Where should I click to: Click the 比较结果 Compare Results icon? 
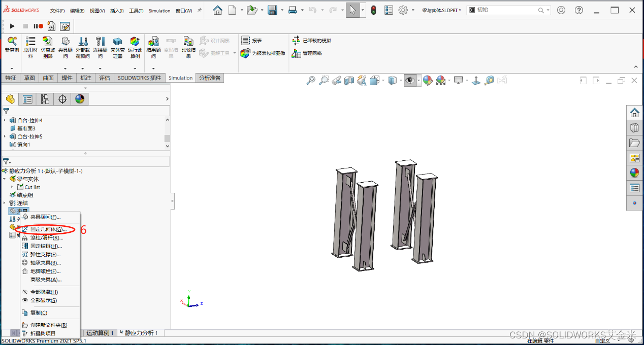[x=188, y=42]
